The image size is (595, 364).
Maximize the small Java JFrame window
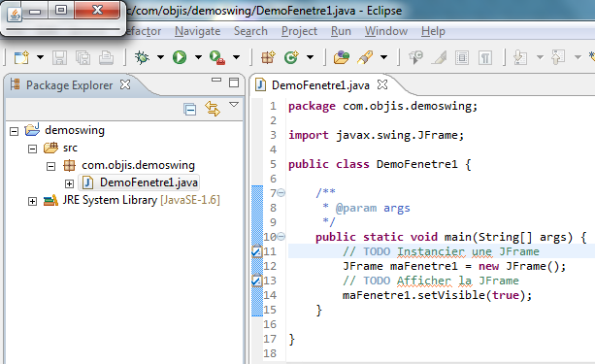point(61,11)
